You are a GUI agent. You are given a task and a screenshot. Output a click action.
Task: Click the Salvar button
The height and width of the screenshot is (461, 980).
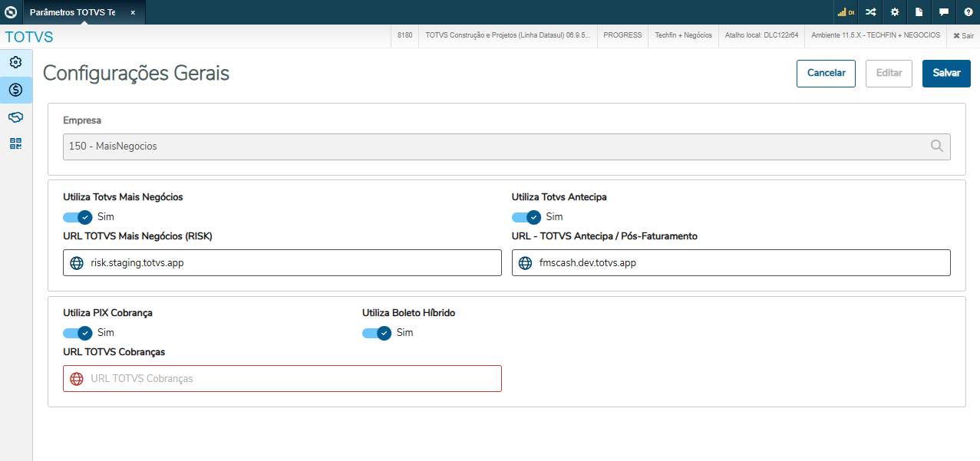[x=946, y=73]
